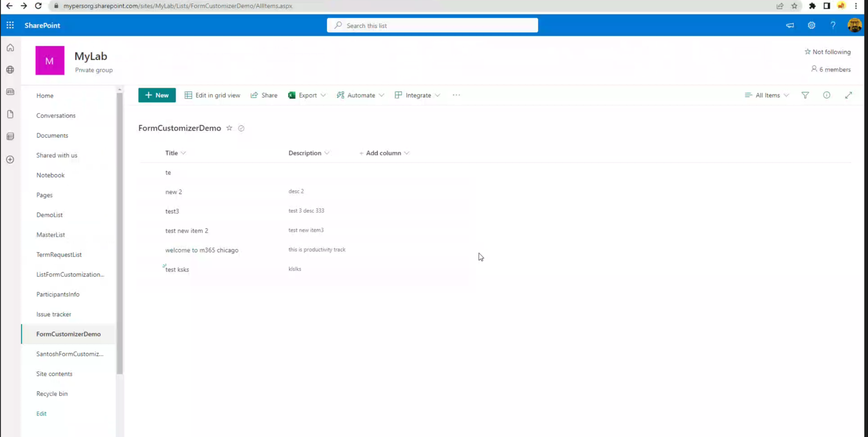Expand the list to full screen
Screen dimensions: 868x437
pos(849,95)
